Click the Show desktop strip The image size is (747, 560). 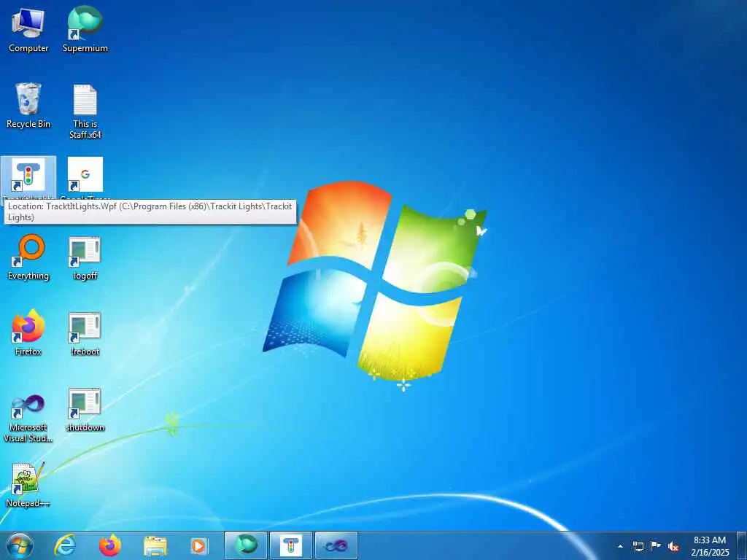[742, 545]
